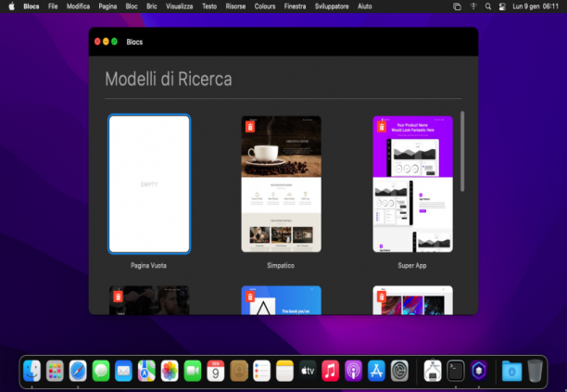Click the template list vertical scrollbar
Viewport: 567px width, 392px height.
[x=462, y=151]
